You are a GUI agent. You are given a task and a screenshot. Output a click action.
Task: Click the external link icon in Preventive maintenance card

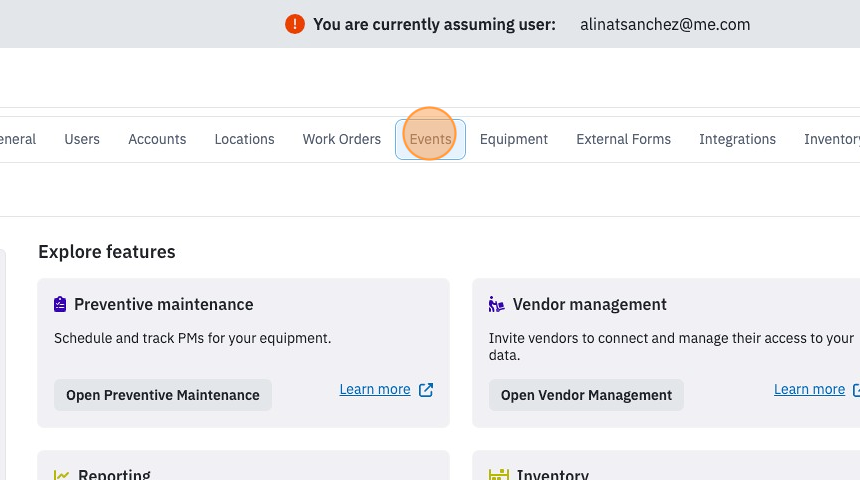[x=426, y=389]
